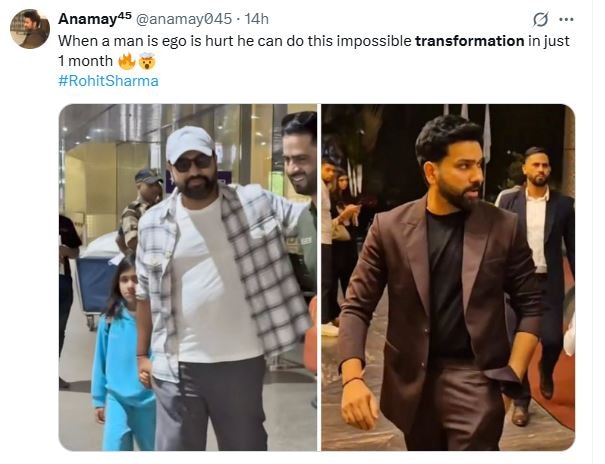Follow the #RohitSharma hashtag link
605x464 pixels.
(x=108, y=81)
